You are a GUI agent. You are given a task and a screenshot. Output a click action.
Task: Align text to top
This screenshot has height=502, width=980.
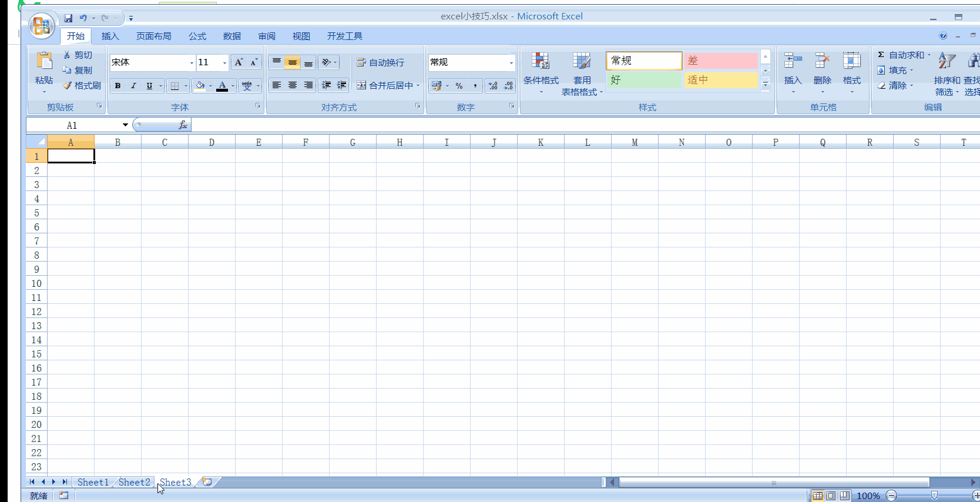pyautogui.click(x=277, y=62)
